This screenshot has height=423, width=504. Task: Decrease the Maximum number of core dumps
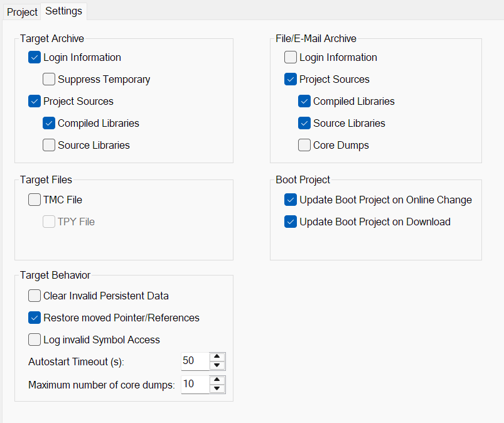coord(218,387)
